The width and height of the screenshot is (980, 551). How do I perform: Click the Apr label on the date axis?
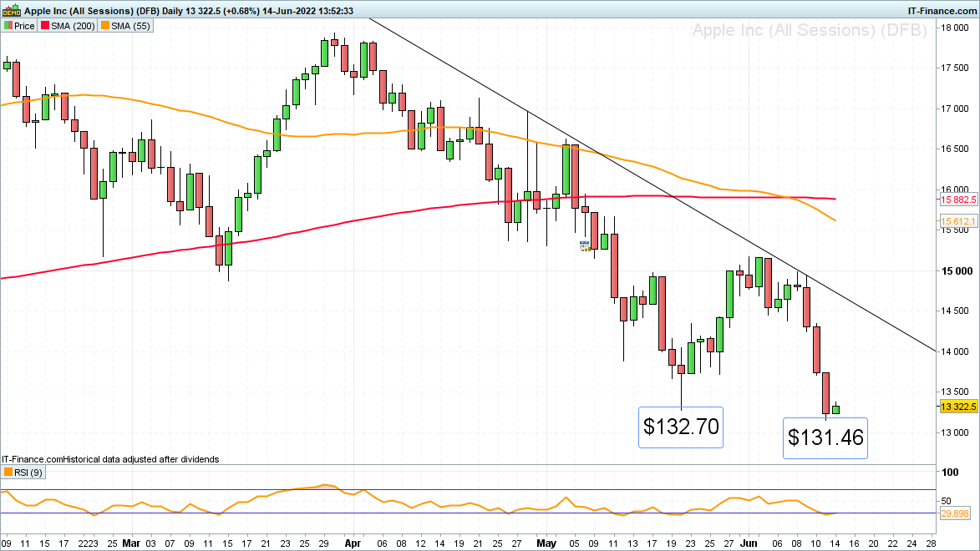pos(353,543)
